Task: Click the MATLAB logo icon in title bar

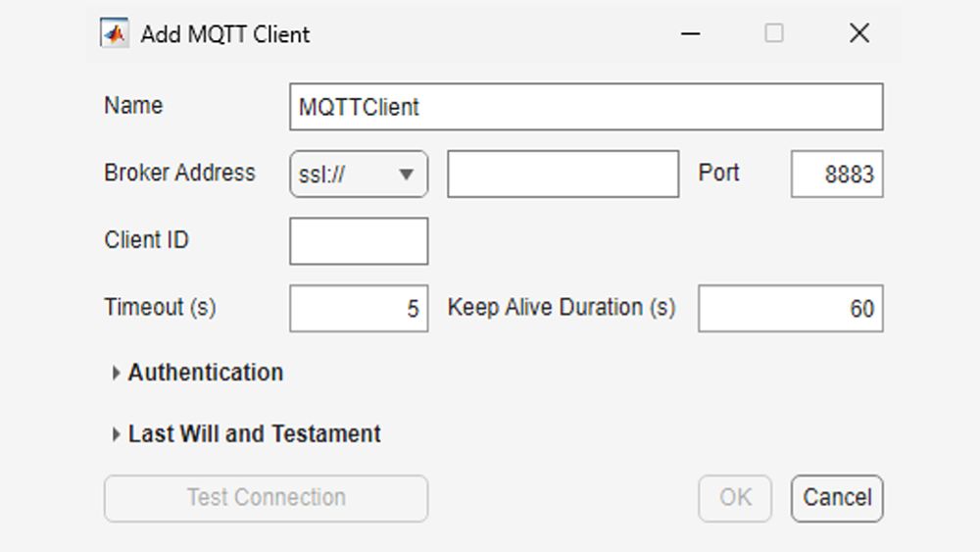Action: tap(115, 34)
